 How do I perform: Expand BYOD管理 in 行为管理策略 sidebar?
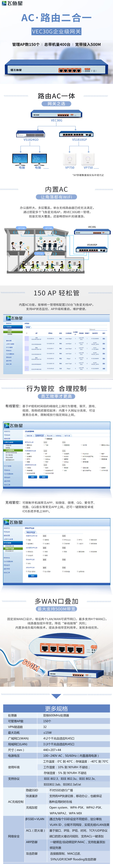(8, 466)
